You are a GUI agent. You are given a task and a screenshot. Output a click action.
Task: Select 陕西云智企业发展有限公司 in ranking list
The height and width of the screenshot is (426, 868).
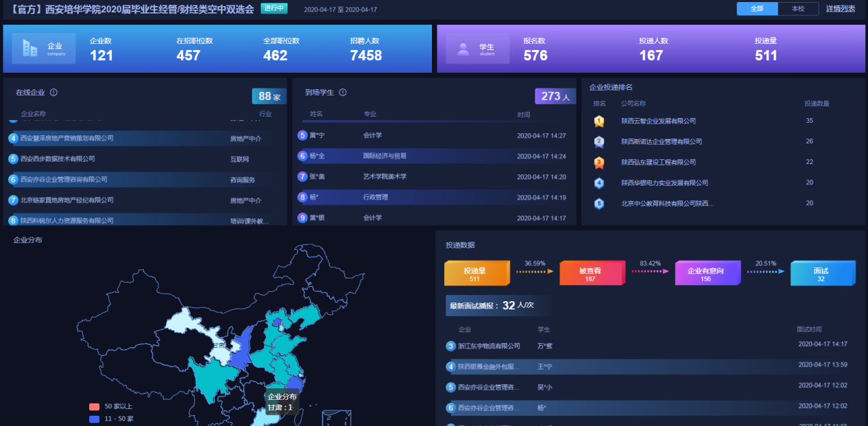pyautogui.click(x=658, y=121)
